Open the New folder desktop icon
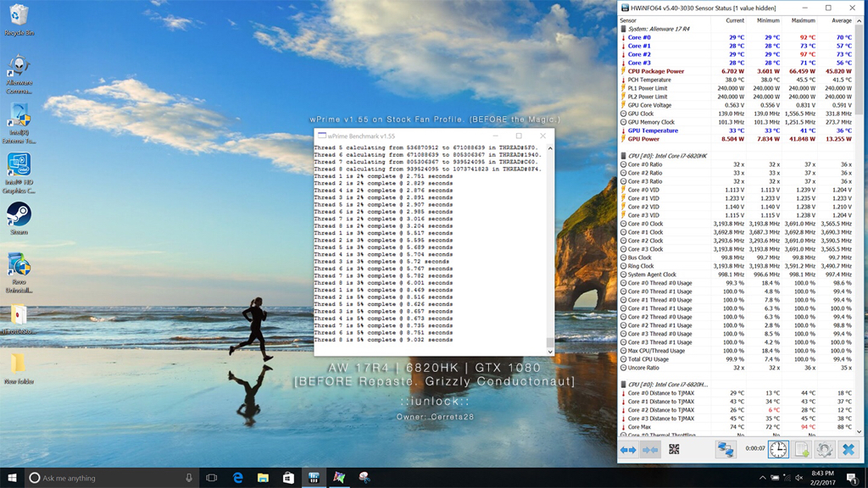868x488 pixels. click(19, 369)
